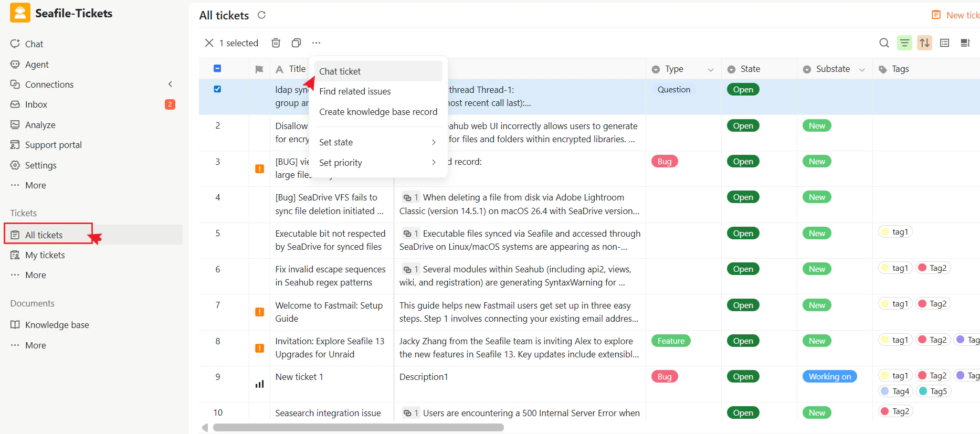Click the Seafile-Tickets logo icon
980x434 pixels.
(20, 13)
